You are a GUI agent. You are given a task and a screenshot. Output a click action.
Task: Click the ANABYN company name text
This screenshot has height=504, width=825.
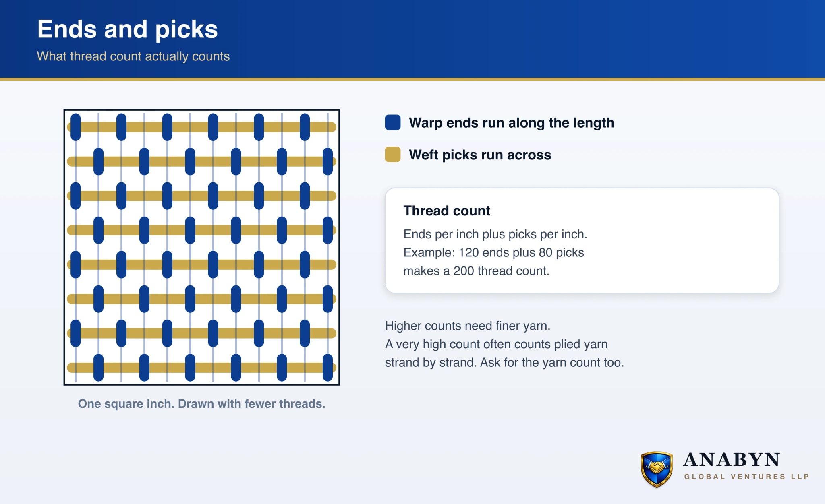pyautogui.click(x=732, y=459)
